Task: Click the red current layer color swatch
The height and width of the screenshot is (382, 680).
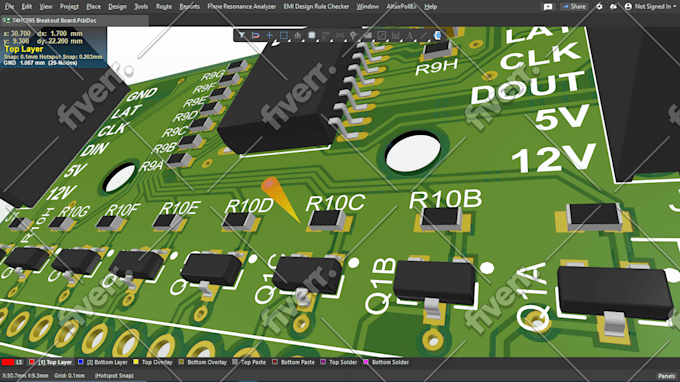Action: 8,362
